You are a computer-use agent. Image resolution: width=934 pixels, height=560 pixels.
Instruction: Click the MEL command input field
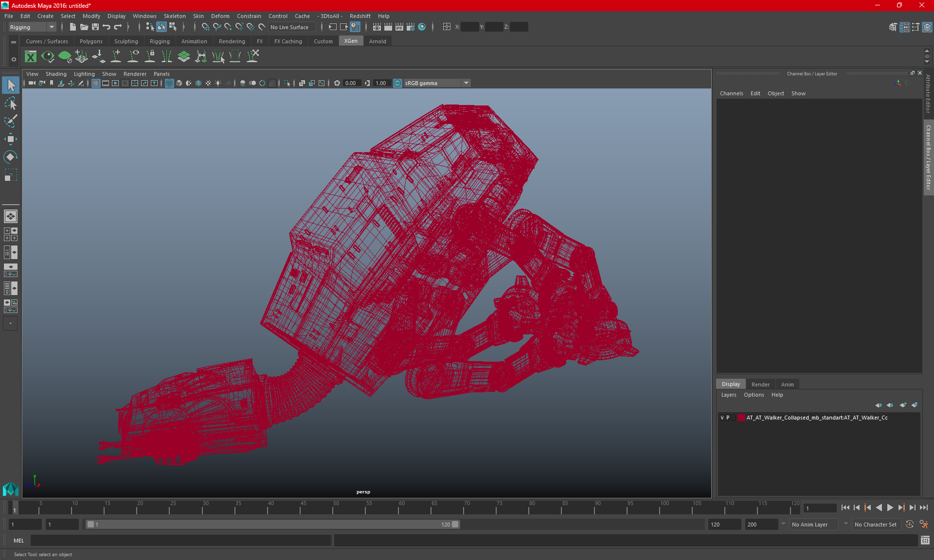[x=180, y=540]
